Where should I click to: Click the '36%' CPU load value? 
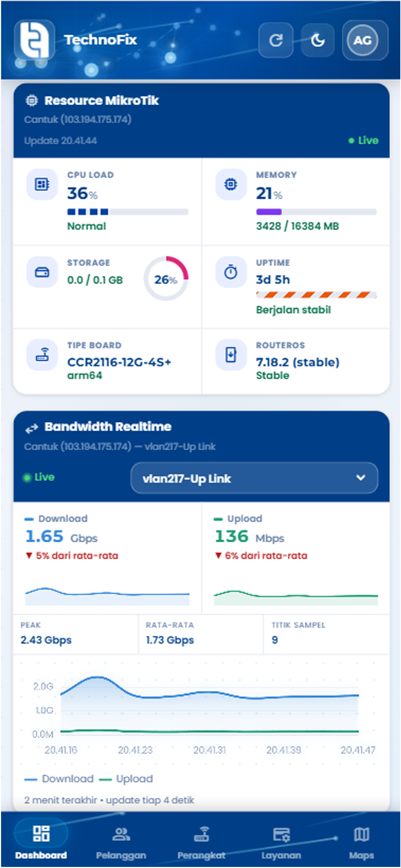tap(82, 193)
